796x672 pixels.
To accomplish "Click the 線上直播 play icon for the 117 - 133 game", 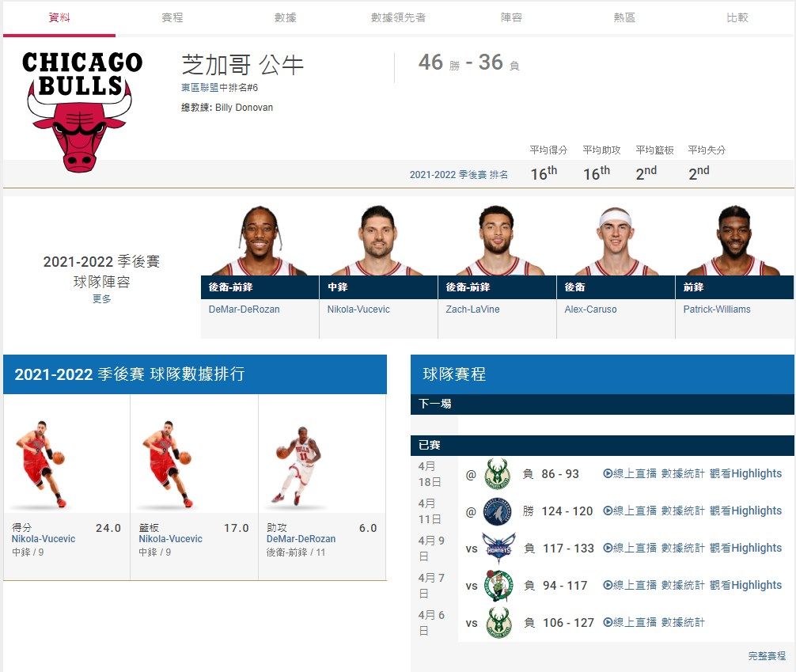I will tap(608, 548).
